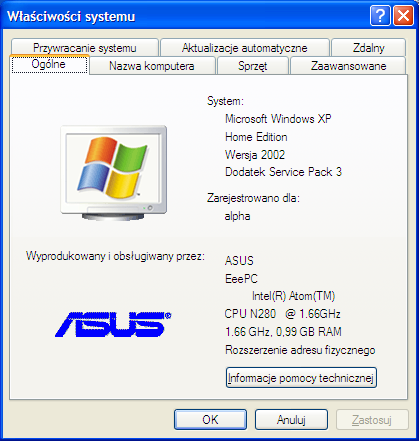Click the CPU N280 @ 1.66GHz line
Viewport: 419px width, 441px height.
click(282, 314)
